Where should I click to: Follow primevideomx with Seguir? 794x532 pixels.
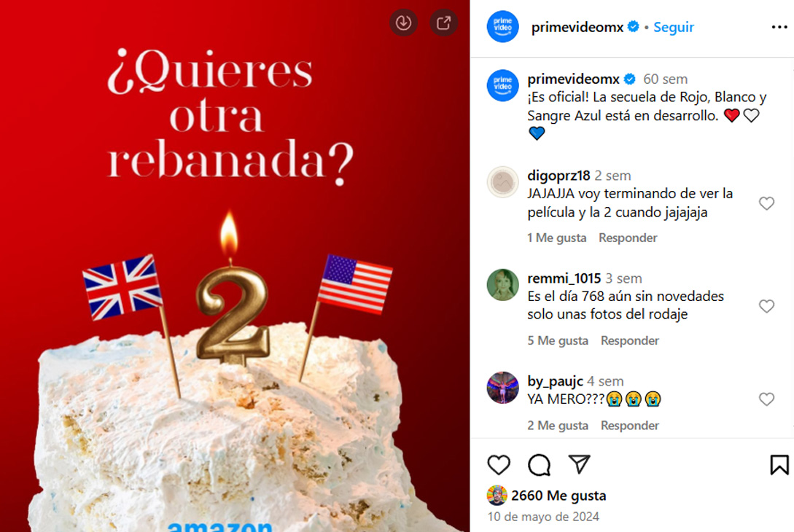(x=674, y=28)
